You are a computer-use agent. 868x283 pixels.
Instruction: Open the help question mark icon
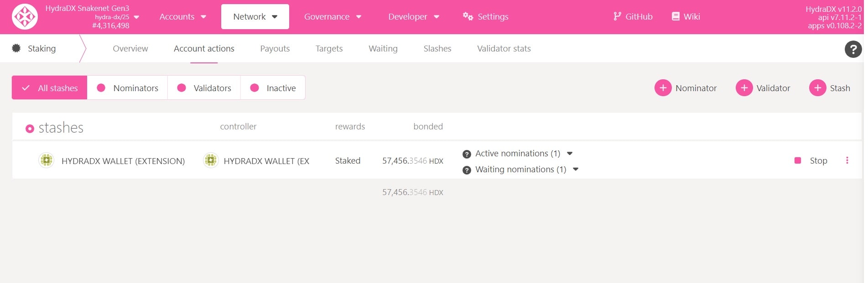click(853, 49)
